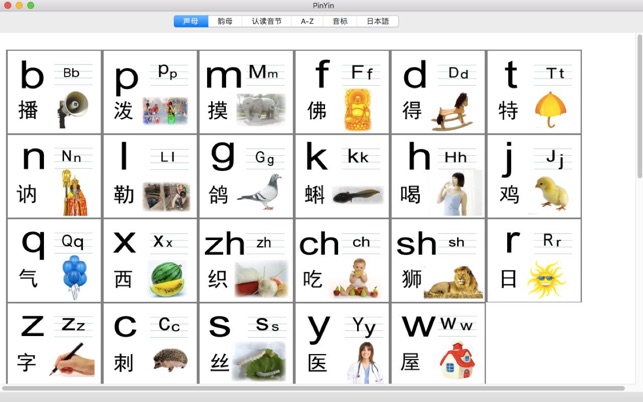The height and width of the screenshot is (402, 643).
Task: Click the large letter m in its card
Action: [x=224, y=77]
